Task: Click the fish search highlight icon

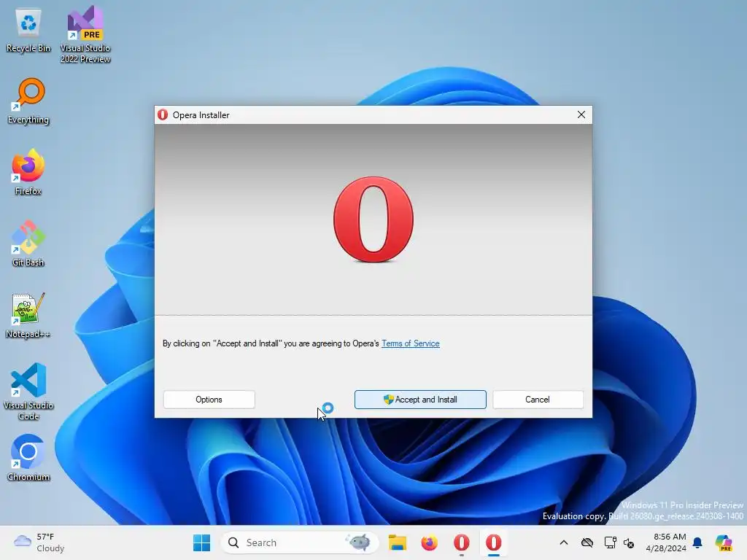Action: pos(359,542)
